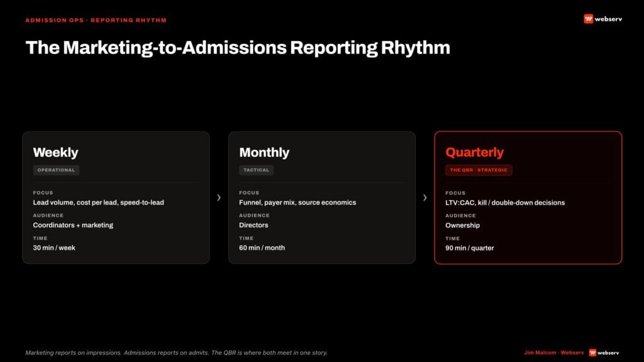The image size is (644, 362).
Task: Click the AUDIENCE label in Monthly card
Action: pyautogui.click(x=254, y=215)
